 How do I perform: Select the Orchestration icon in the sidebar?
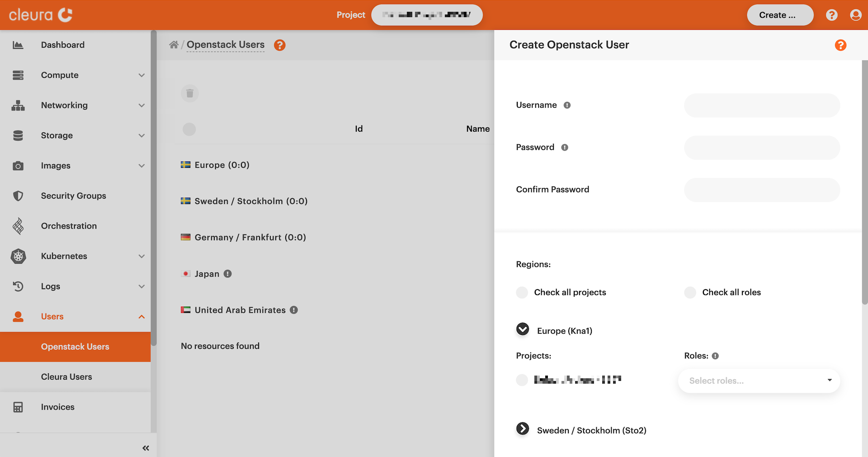pos(18,226)
